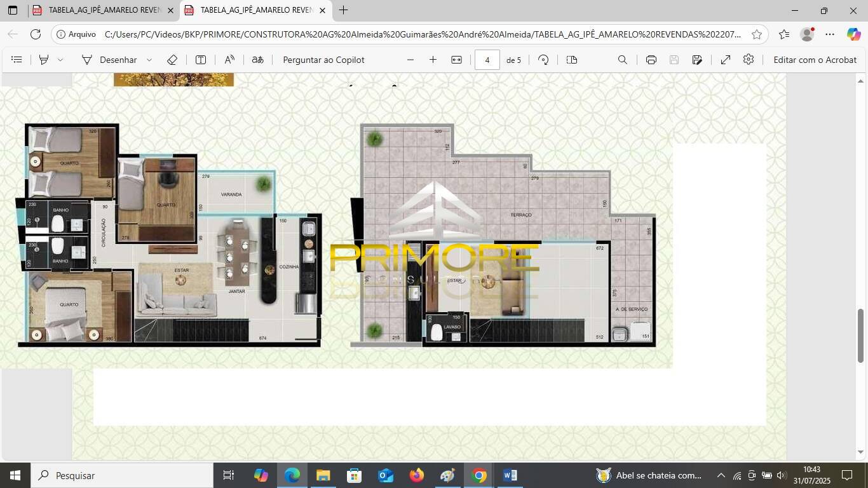Open a new browser tab
The width and height of the screenshot is (868, 488).
coord(343,10)
